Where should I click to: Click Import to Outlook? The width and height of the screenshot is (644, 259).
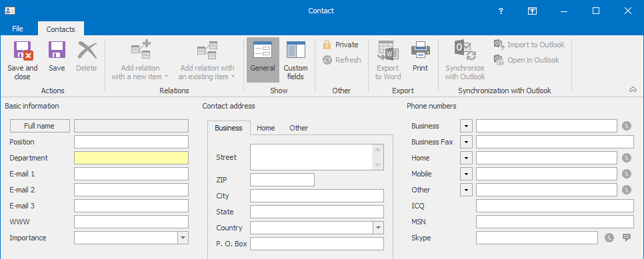529,45
